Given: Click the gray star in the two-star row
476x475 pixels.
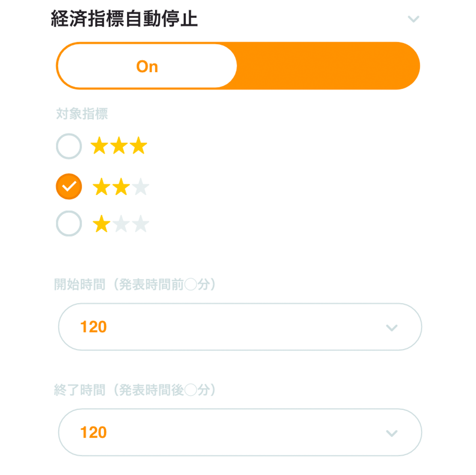Looking at the screenshot, I should pos(141,187).
